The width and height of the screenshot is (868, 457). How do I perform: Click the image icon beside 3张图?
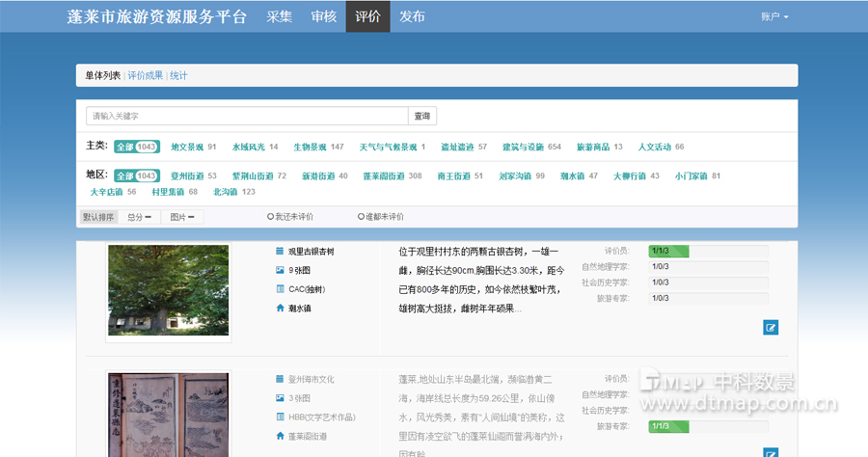pos(280,398)
